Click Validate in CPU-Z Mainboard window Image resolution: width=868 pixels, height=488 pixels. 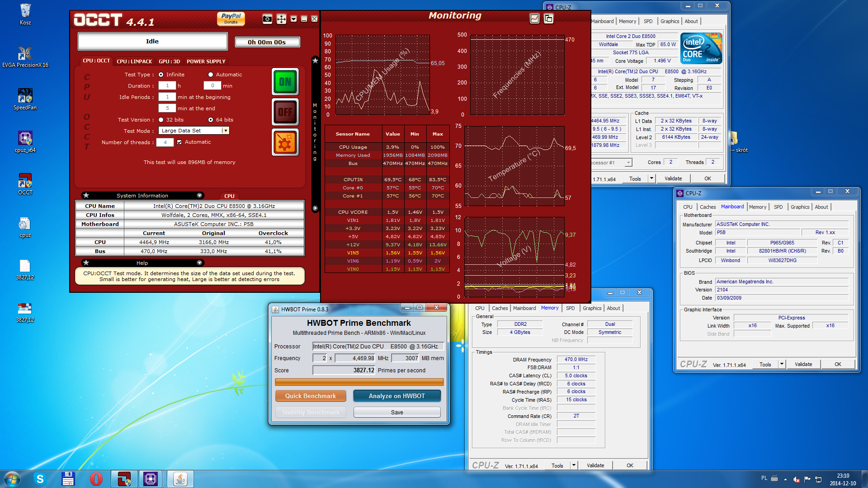pos(803,364)
